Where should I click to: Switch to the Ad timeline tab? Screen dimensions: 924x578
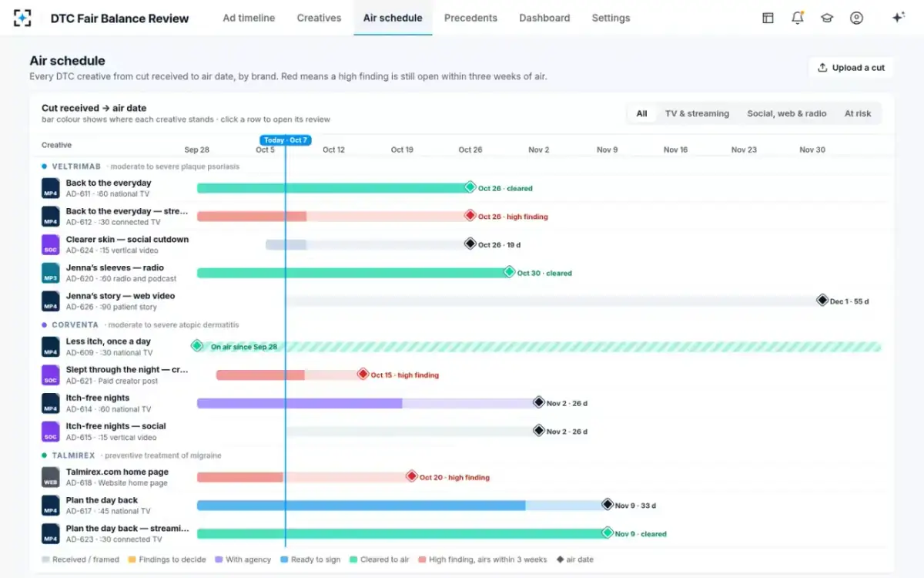[249, 18]
